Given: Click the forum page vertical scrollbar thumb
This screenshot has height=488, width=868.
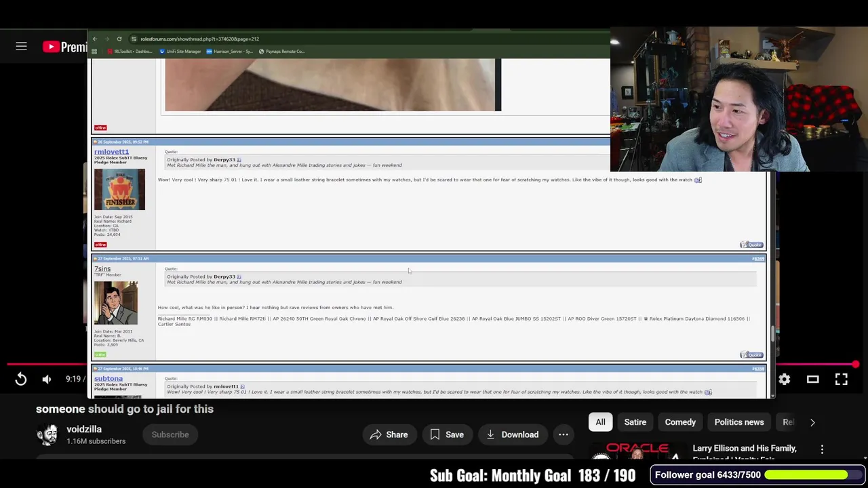Looking at the screenshot, I should click(x=772, y=334).
